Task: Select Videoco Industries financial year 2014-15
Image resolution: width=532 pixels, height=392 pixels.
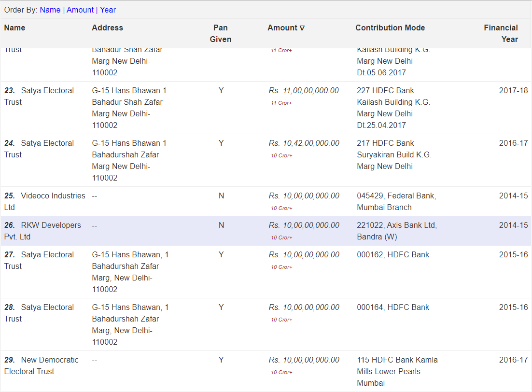Action: [x=513, y=196]
